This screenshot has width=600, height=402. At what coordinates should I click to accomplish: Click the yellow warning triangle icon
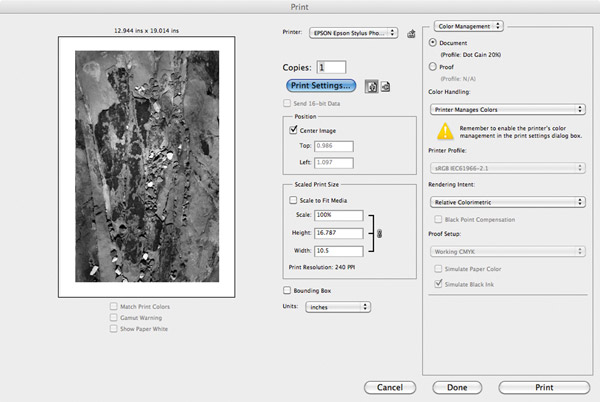(x=445, y=131)
